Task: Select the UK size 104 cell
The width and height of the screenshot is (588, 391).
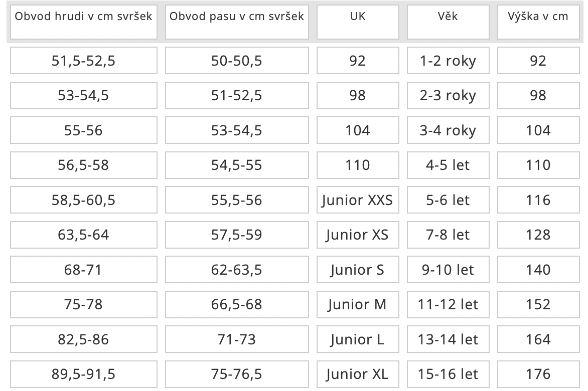Action: (x=358, y=130)
